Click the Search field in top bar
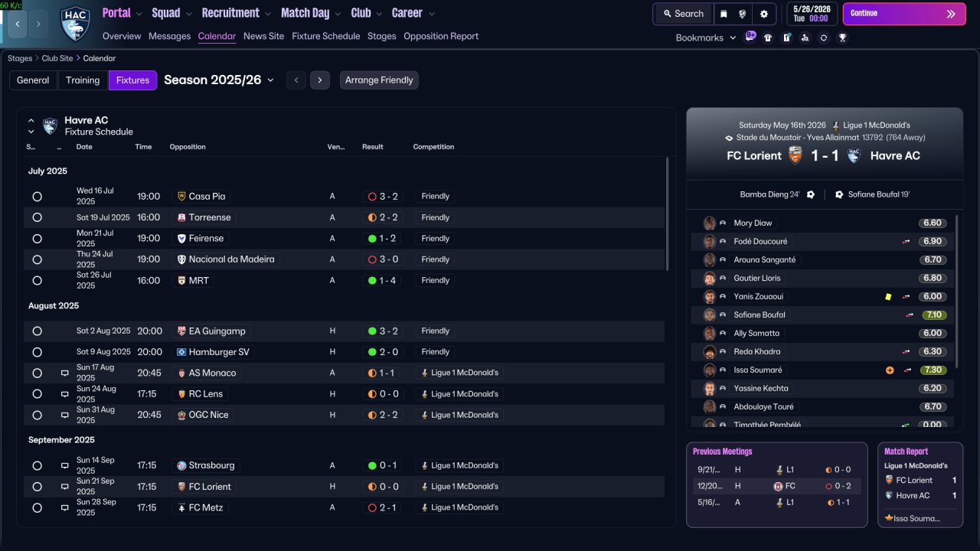980x551 pixels. pos(683,14)
